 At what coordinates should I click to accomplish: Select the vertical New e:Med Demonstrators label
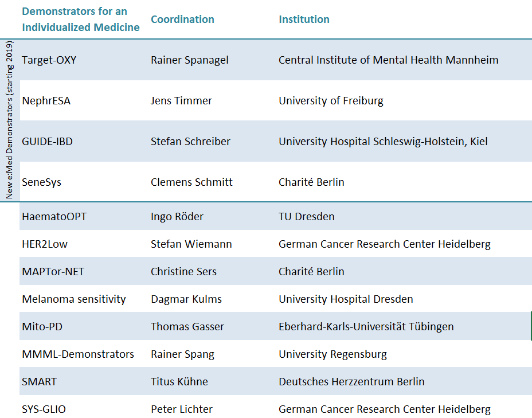coord(10,120)
